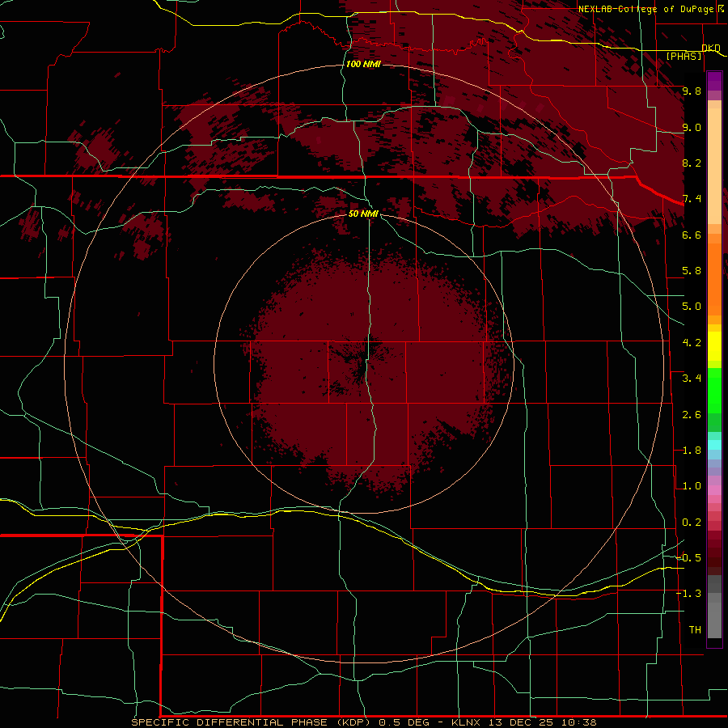Image resolution: width=728 pixels, height=728 pixels.
Task: Click the "13 DEC 25" date text
Action: point(520,722)
